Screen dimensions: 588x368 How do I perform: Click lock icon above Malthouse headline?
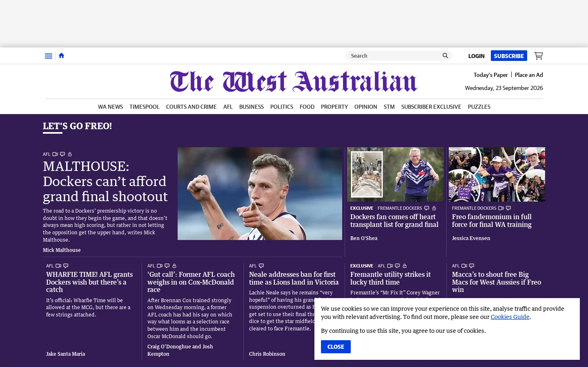[70, 154]
